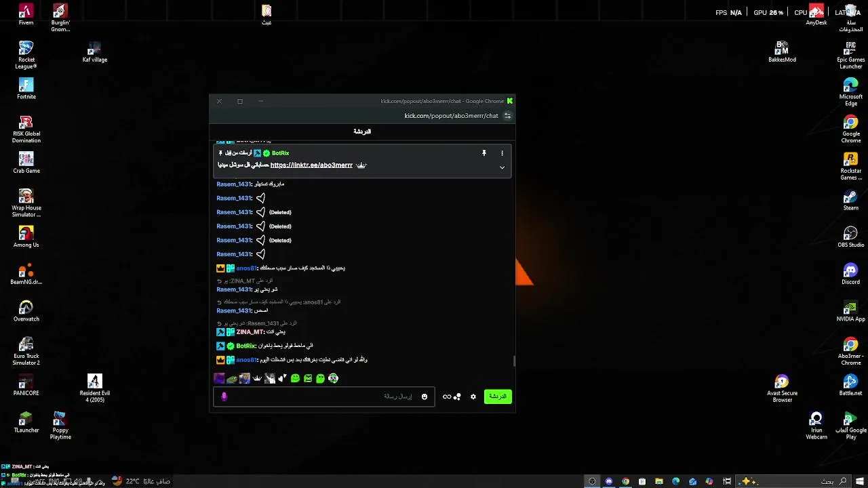Open the Among Us desktop icon
This screenshot has height=488, width=868.
click(26, 237)
